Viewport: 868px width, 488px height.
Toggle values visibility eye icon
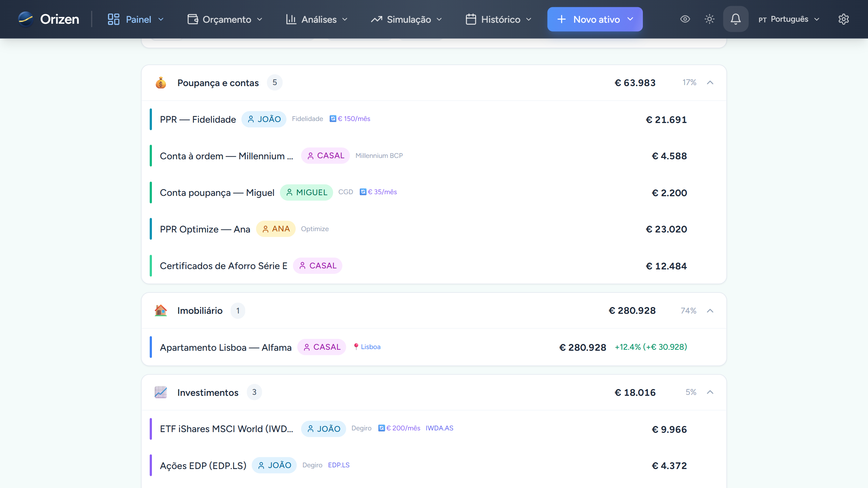(x=685, y=19)
